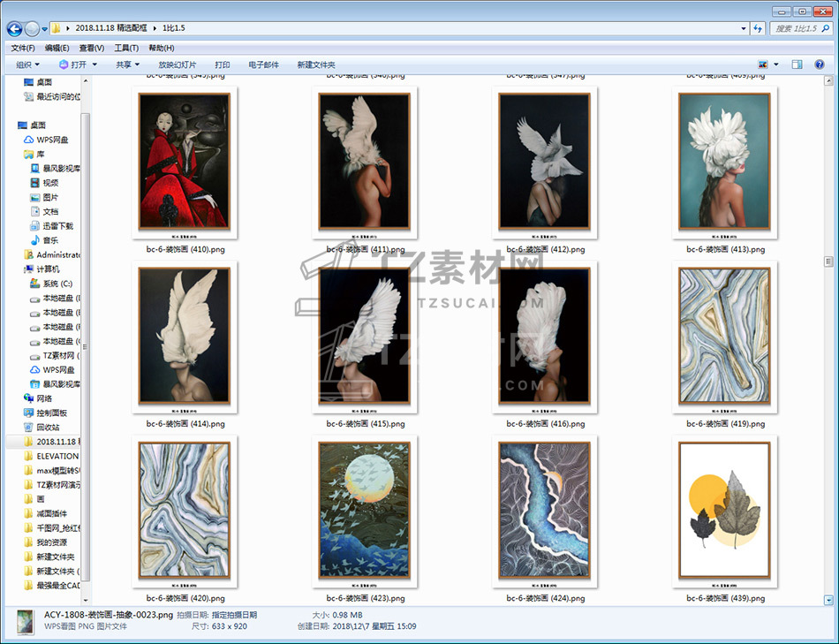Screen dimensions: 839x644
Task: Expand the view options dropdown arrow
Action: 776,64
